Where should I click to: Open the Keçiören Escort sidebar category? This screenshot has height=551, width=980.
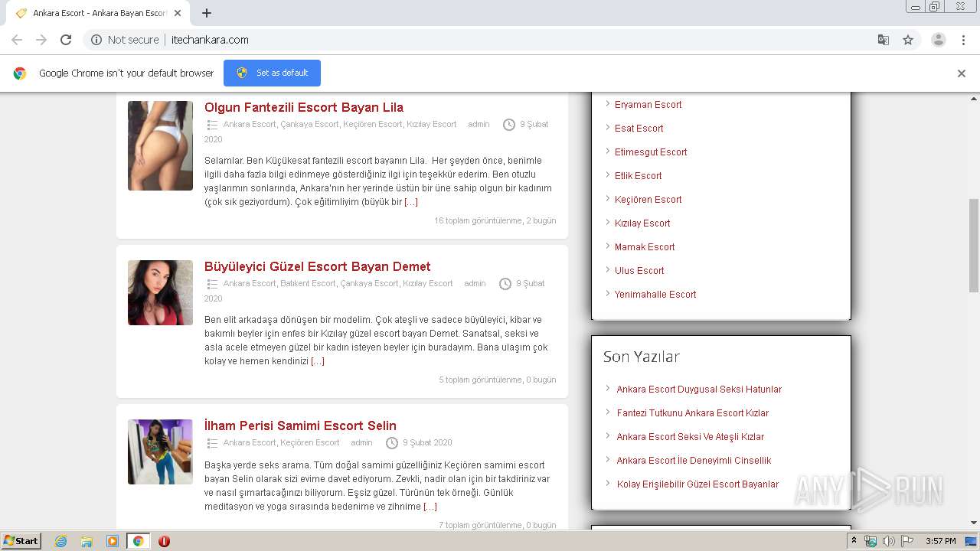pos(648,200)
